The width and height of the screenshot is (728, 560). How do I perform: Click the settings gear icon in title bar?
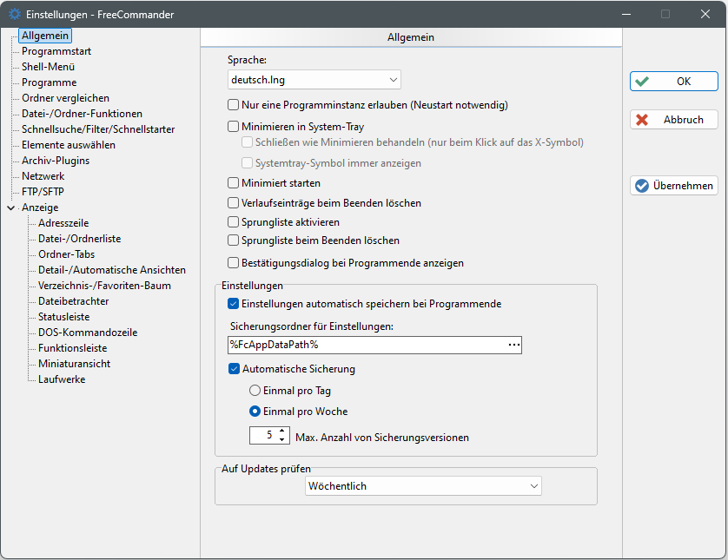coord(15,14)
